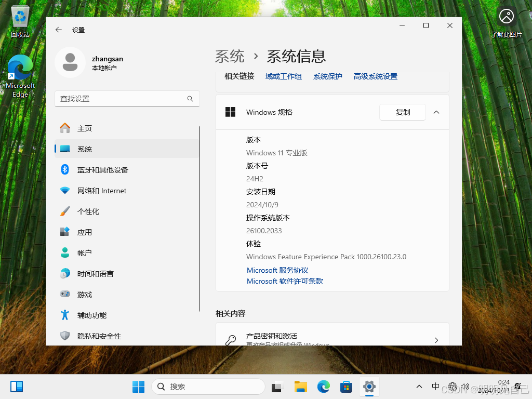Screen dimensions: 532x399
Task: Minimize the Settings window
Action: pos(402,25)
